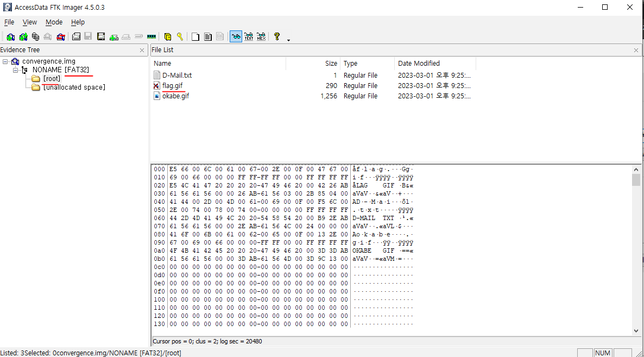The height and width of the screenshot is (357, 644).
Task: Click the 290 size cell of flag.gif
Action: tap(331, 85)
